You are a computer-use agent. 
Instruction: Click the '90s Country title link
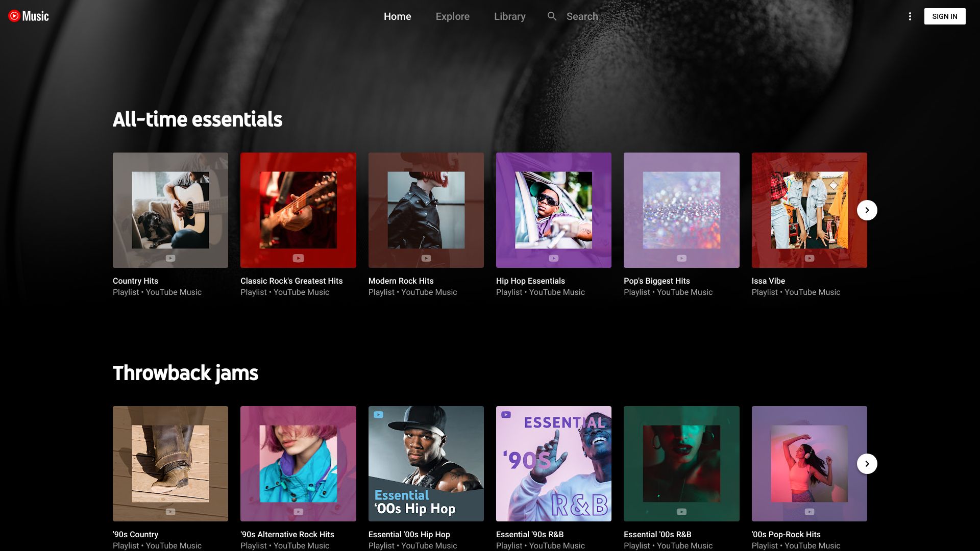click(135, 535)
